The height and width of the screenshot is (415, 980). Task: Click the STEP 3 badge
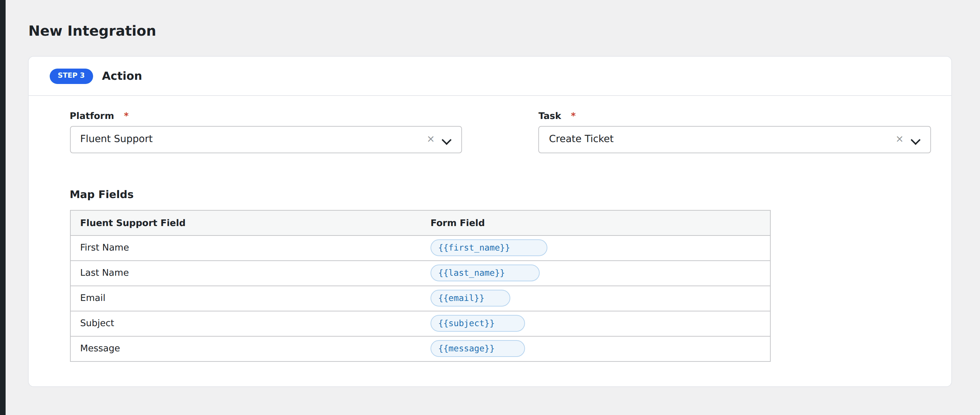pos(71,76)
